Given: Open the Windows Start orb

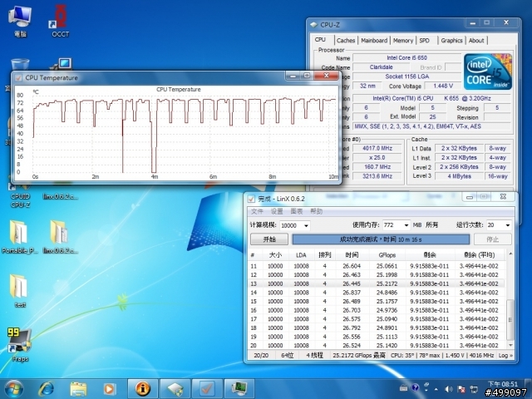Looking at the screenshot, I should (x=13, y=389).
